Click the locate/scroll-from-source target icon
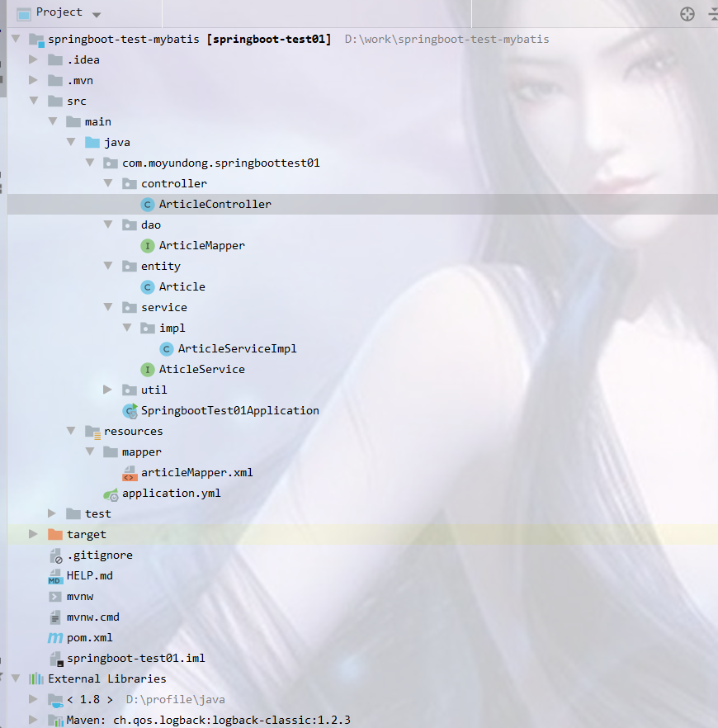This screenshot has height=728, width=718. [x=687, y=13]
